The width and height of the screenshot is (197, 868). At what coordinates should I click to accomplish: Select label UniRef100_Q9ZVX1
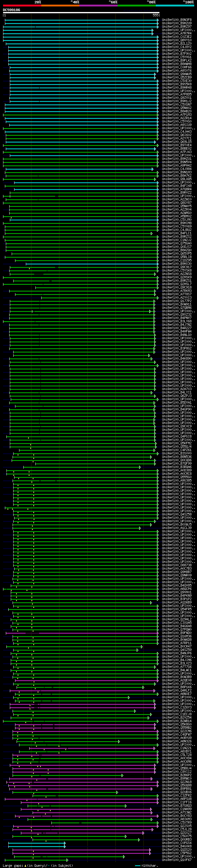pyautogui.click(x=177, y=98)
